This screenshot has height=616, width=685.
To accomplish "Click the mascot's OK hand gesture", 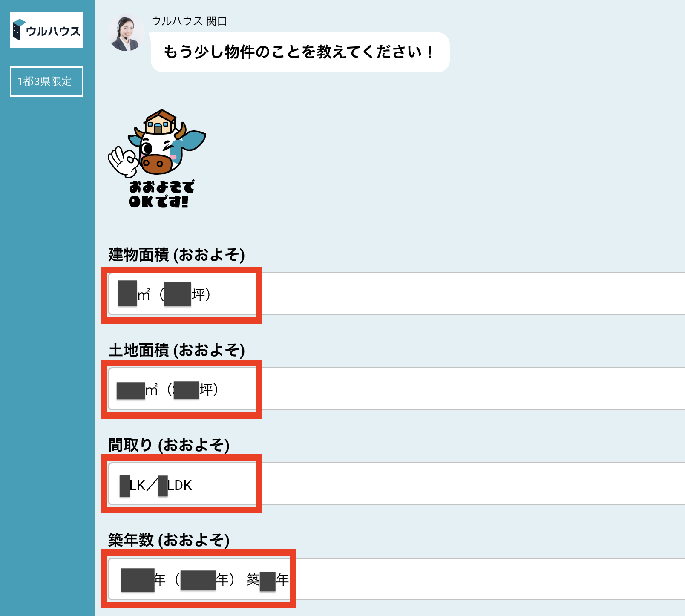I will point(123,162).
